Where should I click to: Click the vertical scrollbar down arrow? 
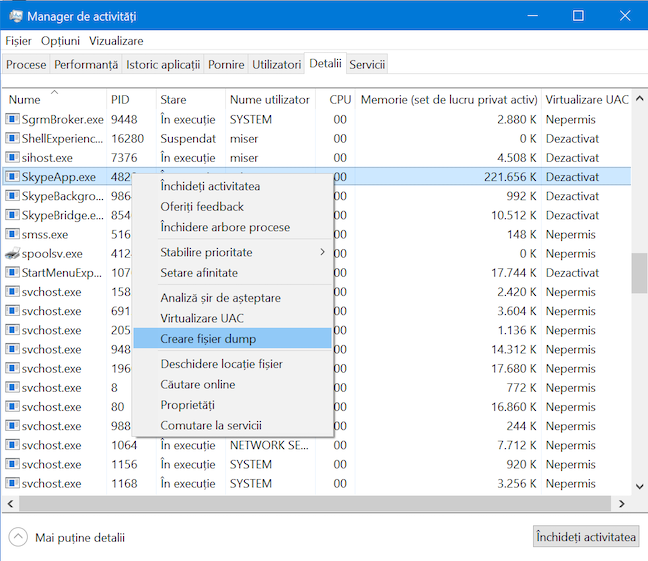(x=640, y=486)
